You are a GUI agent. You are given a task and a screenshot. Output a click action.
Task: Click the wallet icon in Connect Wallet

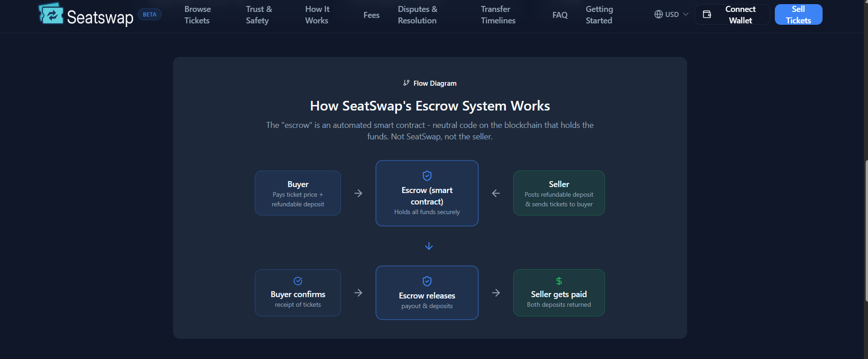(707, 14)
